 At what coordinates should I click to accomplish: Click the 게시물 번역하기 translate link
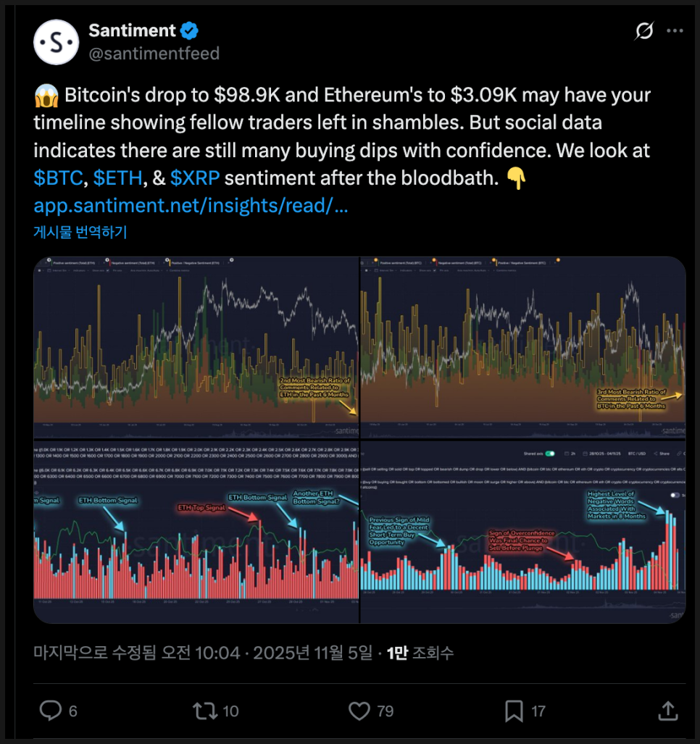80,233
